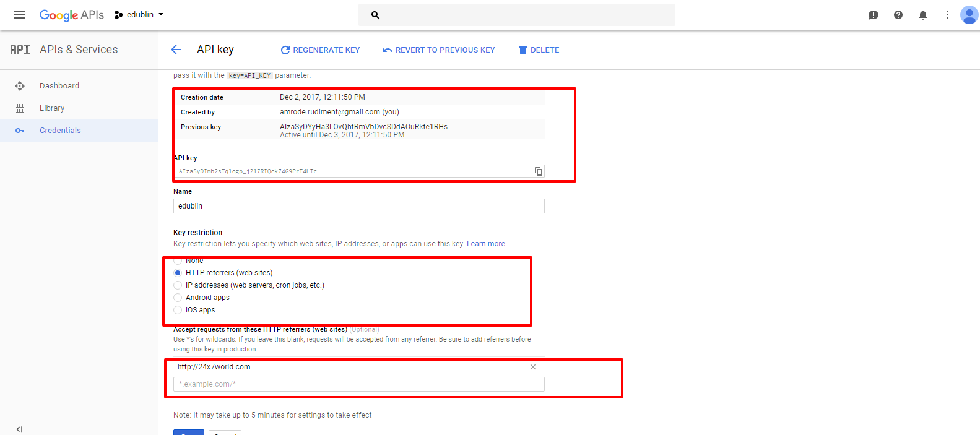The height and width of the screenshot is (435, 980).
Task: Click the amrode.rudiment@gmail.com creator text
Action: tap(339, 112)
